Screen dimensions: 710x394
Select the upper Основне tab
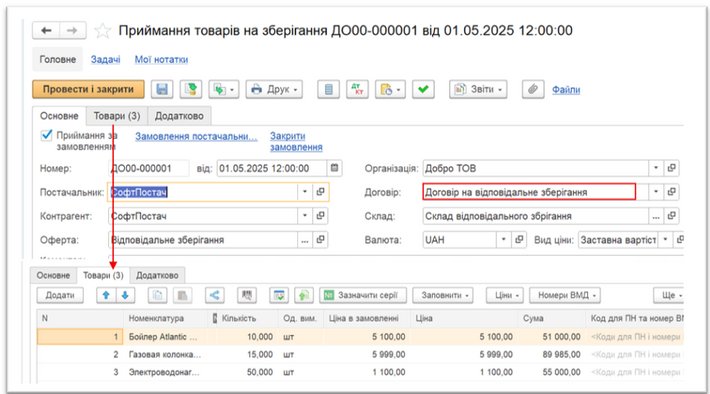[x=59, y=116]
